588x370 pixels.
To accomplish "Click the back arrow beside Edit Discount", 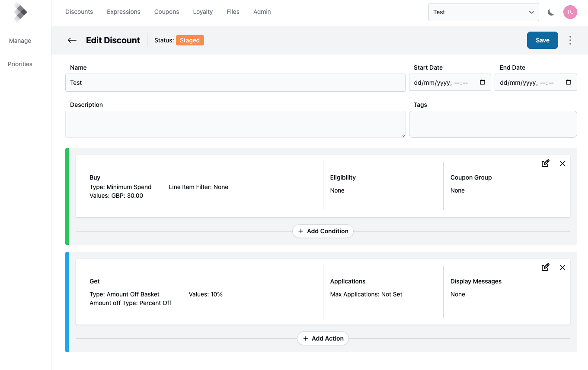I will (x=72, y=40).
